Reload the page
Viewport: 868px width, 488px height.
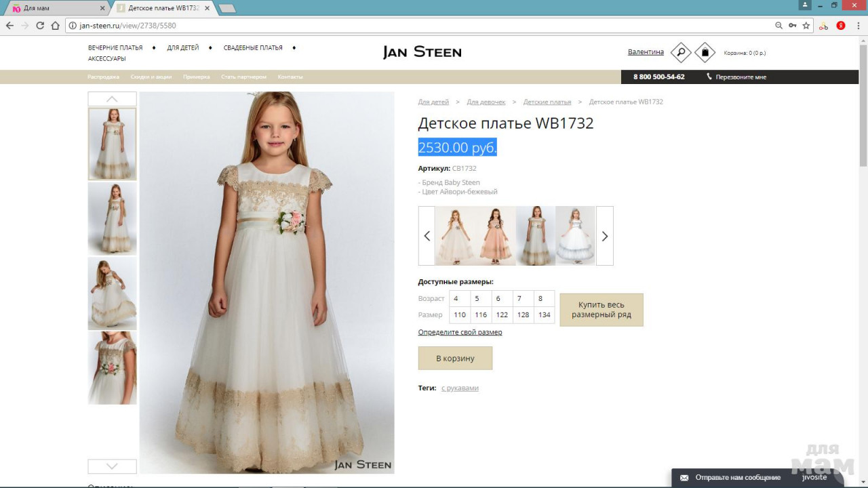tap(40, 26)
